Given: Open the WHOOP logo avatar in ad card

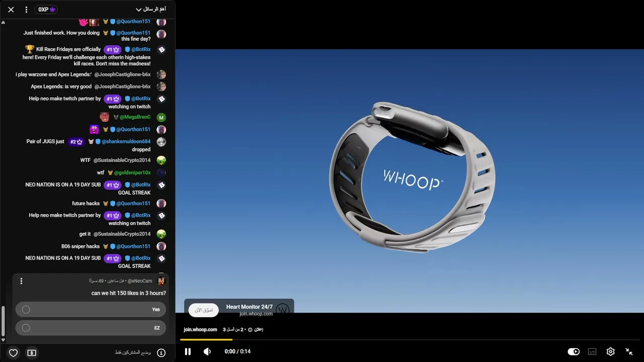Looking at the screenshot, I should click(283, 310).
